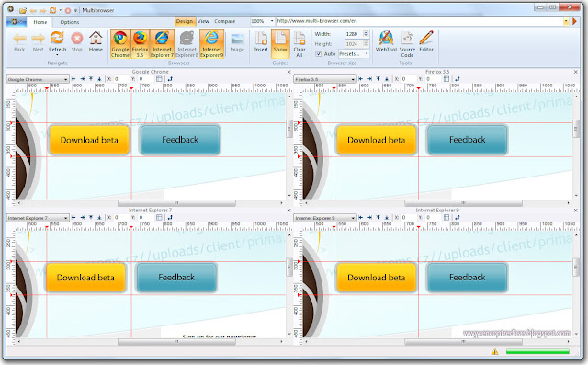
Task: Toggle Internet Explorer 9 browser in ribbon
Action: (x=212, y=44)
